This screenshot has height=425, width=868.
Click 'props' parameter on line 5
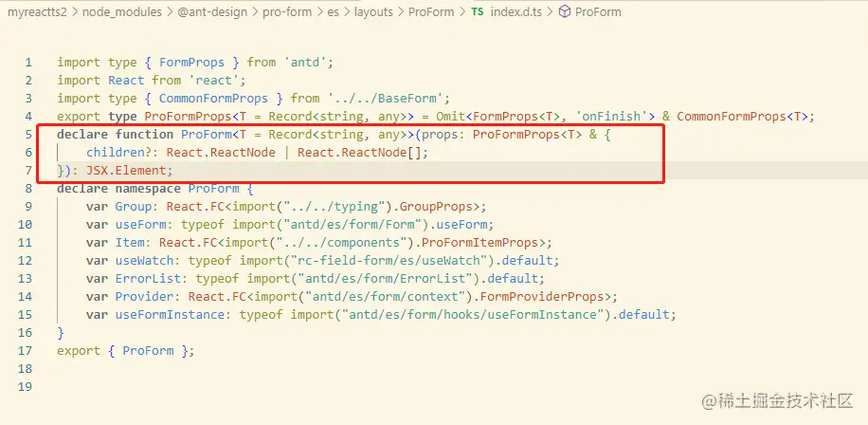pos(440,134)
